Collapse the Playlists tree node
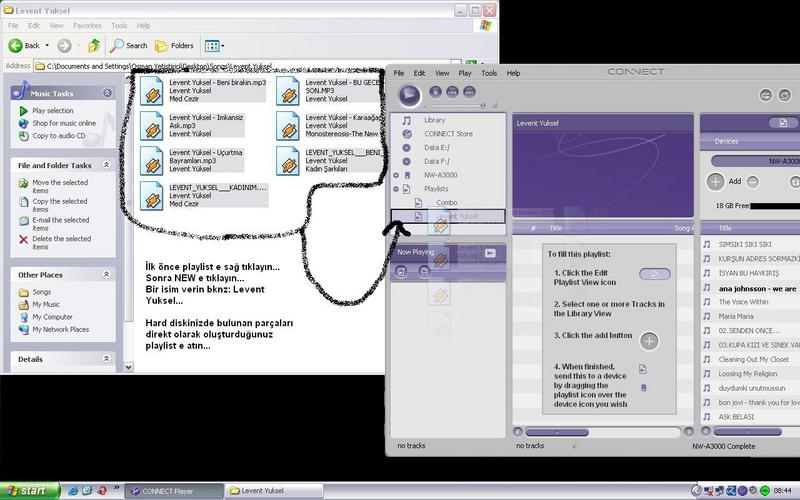Image resolution: width=800 pixels, height=500 pixels. [x=396, y=189]
